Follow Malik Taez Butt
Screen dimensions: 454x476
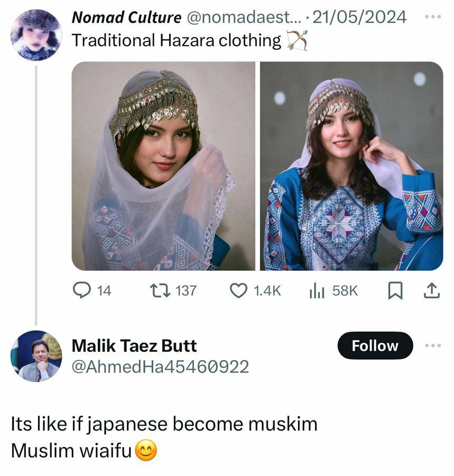(x=375, y=346)
